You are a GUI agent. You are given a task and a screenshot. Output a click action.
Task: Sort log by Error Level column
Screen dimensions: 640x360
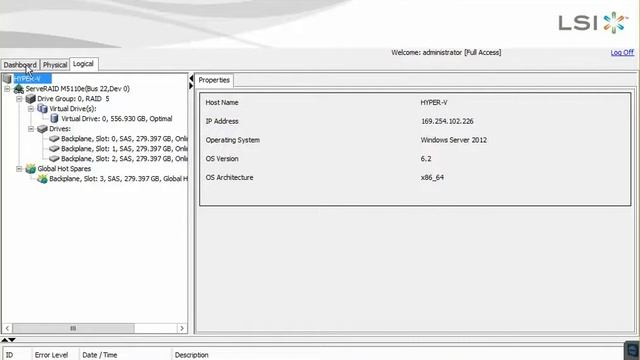coord(55,355)
